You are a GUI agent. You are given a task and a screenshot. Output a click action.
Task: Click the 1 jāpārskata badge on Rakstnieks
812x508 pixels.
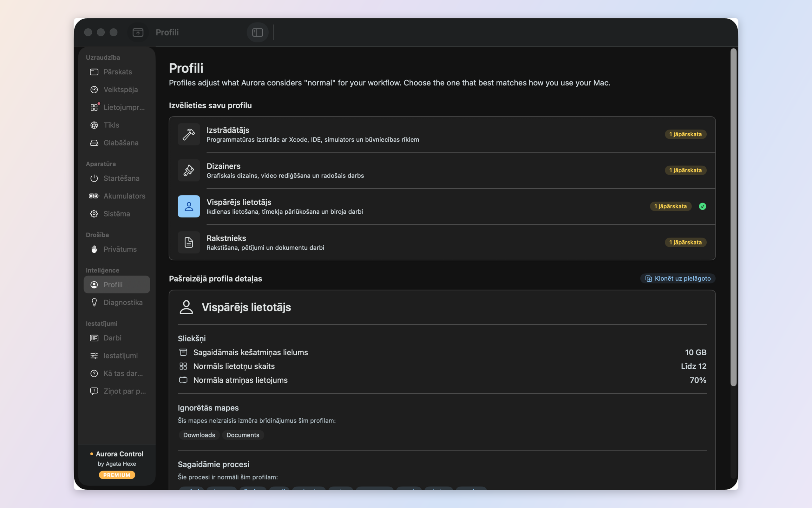click(x=685, y=242)
